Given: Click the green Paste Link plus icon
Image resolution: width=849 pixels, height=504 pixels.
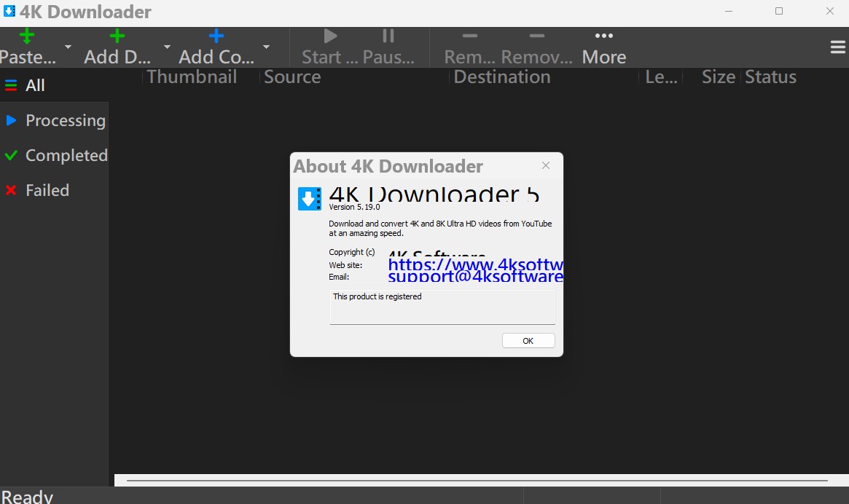Looking at the screenshot, I should [27, 36].
